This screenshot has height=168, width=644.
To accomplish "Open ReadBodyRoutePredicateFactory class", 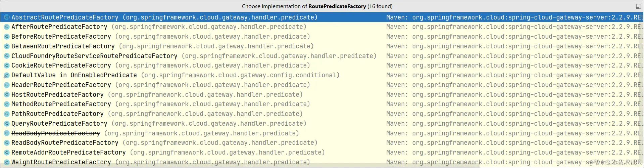I will click(x=322, y=143).
